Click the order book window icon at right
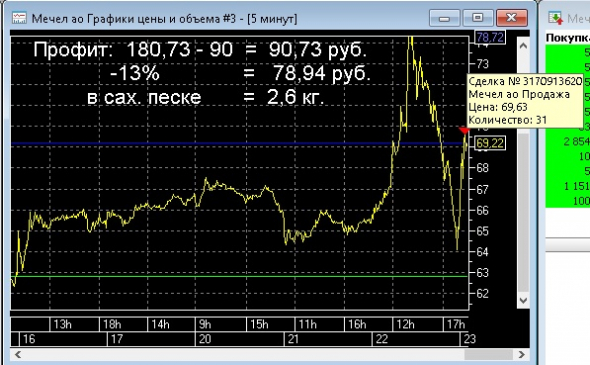 (555, 18)
